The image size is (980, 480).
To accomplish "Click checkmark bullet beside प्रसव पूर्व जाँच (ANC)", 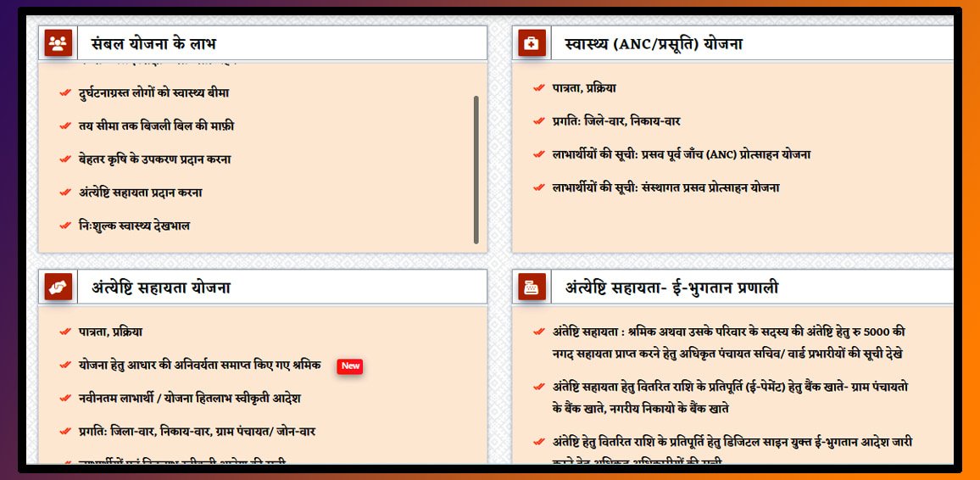I will (539, 154).
